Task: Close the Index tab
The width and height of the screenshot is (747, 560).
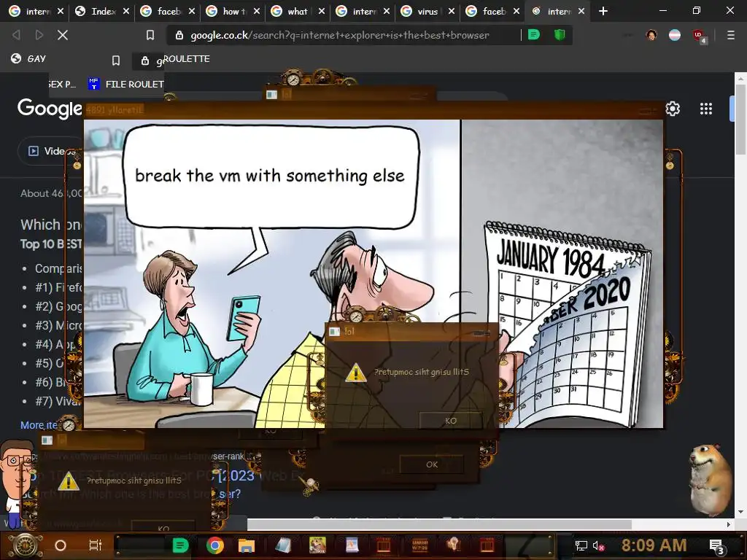Action: pyautogui.click(x=125, y=11)
